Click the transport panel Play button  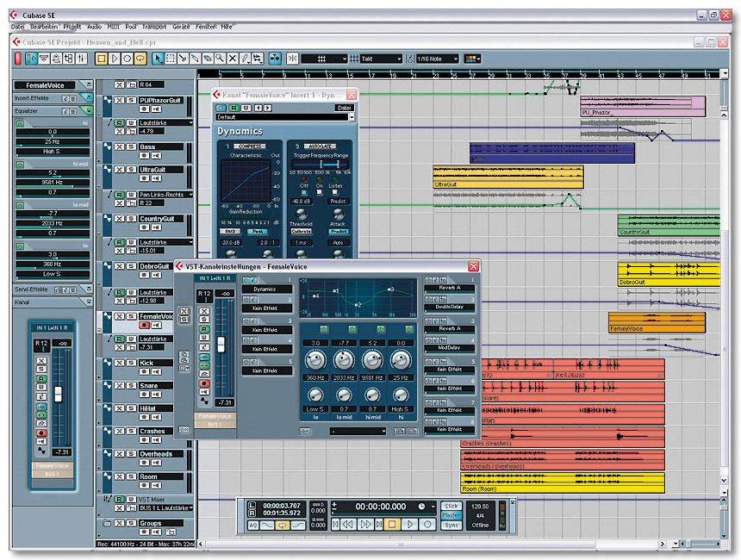[x=410, y=524]
